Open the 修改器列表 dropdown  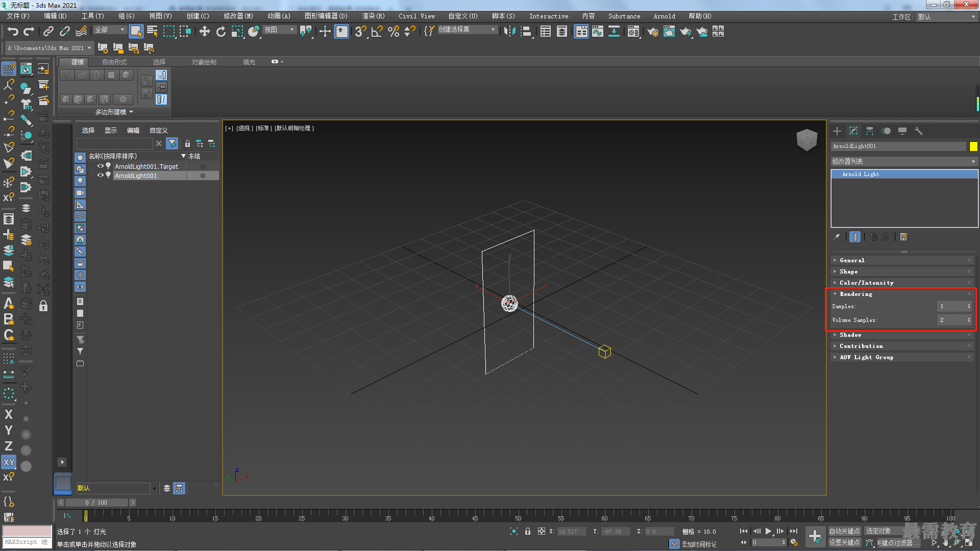903,161
